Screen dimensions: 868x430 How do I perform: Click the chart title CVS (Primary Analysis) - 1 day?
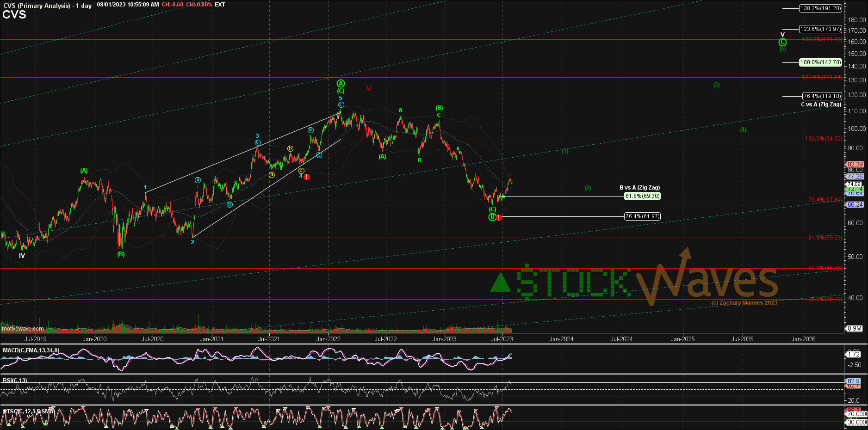(47, 6)
